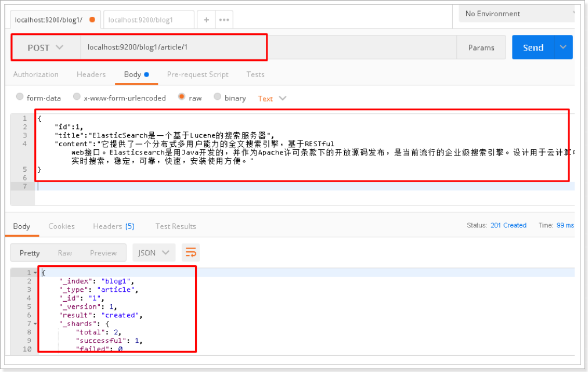Open the Text content type dropdown
Screen dimensions: 588x372
[x=272, y=98]
